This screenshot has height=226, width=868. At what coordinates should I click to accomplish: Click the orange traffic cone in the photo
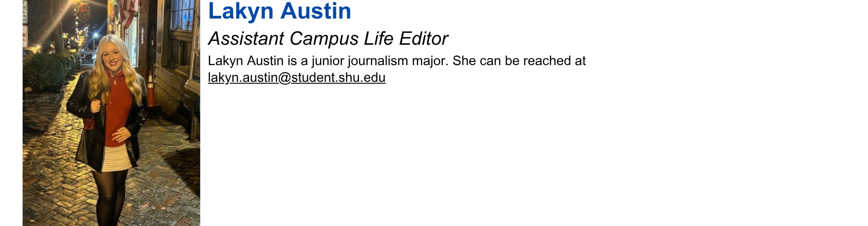click(x=151, y=90)
